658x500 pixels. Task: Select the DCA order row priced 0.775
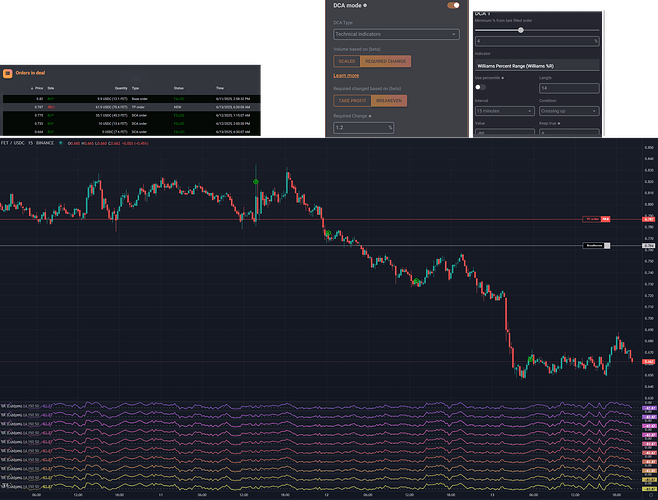point(131,115)
